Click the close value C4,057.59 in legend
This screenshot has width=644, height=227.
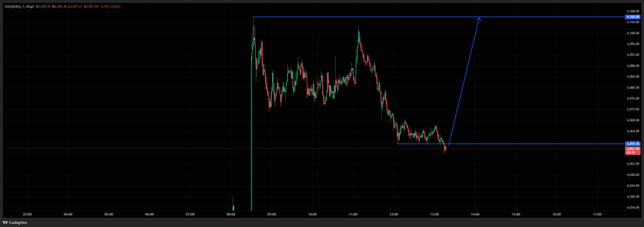coord(91,6)
